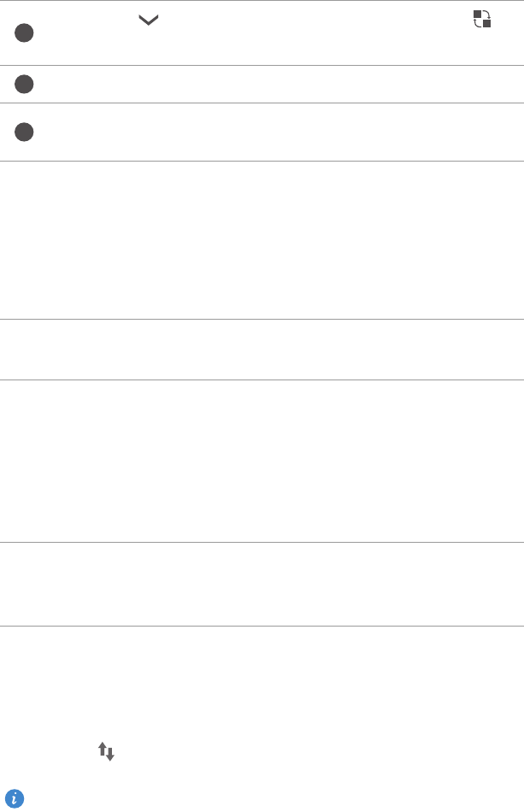Tap the rotating squares switch icon

(x=482, y=19)
